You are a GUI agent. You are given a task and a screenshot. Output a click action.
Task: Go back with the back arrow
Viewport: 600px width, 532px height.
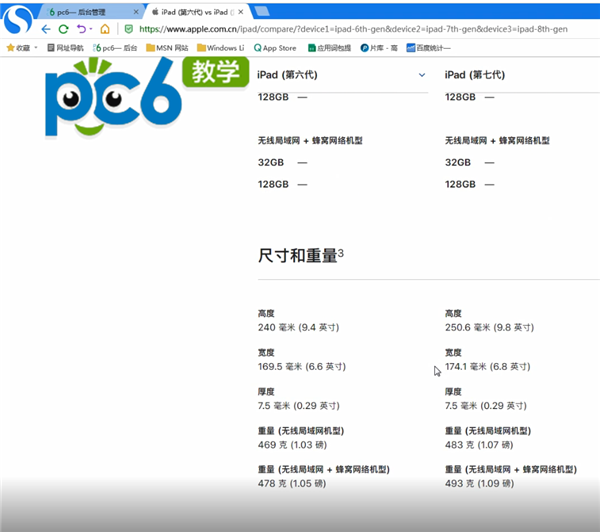46,29
